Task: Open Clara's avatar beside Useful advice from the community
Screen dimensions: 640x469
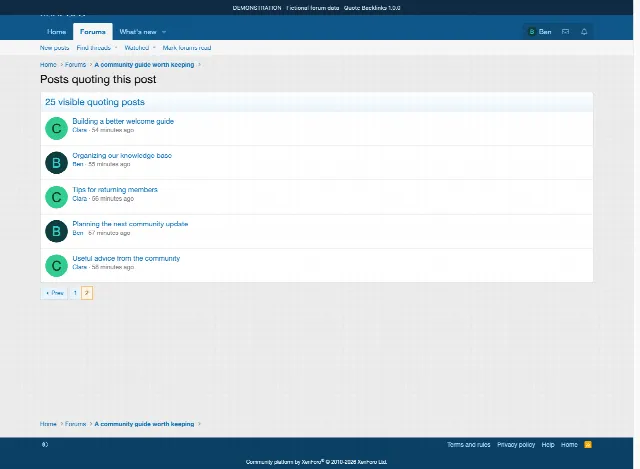Action: (x=56, y=266)
